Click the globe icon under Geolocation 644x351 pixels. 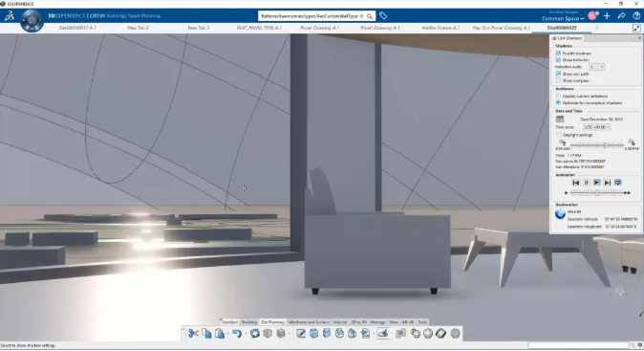560,214
